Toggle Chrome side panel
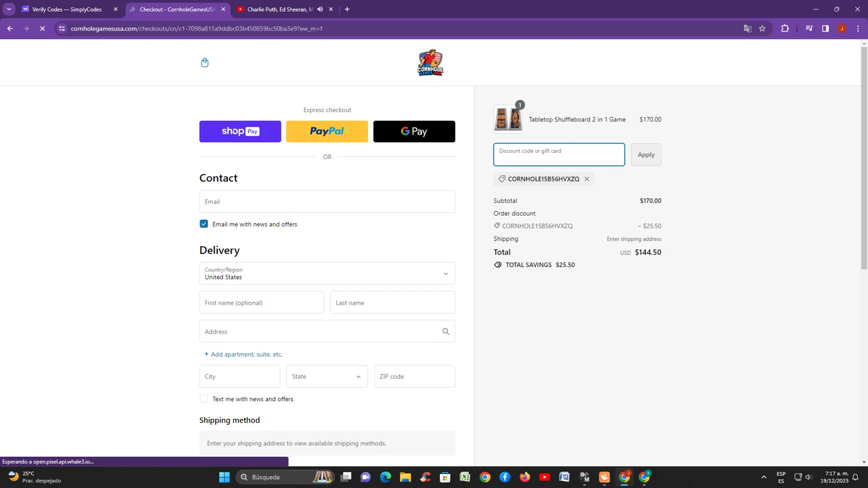This screenshot has width=868, height=488. tap(825, 28)
